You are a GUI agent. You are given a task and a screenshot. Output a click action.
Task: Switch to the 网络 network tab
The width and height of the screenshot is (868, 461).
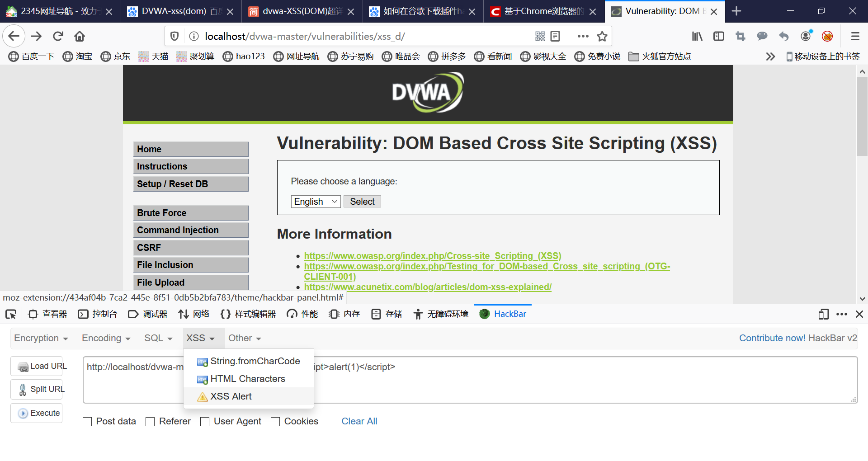194,314
